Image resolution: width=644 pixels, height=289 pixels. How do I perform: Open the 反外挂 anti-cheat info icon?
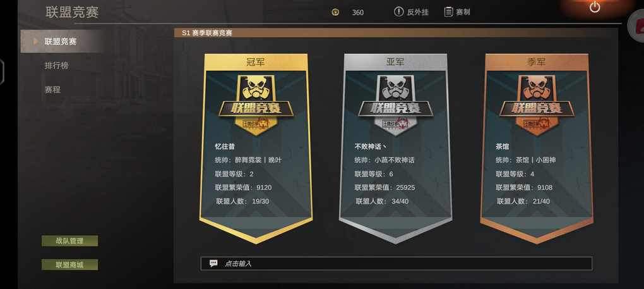pyautogui.click(x=398, y=12)
